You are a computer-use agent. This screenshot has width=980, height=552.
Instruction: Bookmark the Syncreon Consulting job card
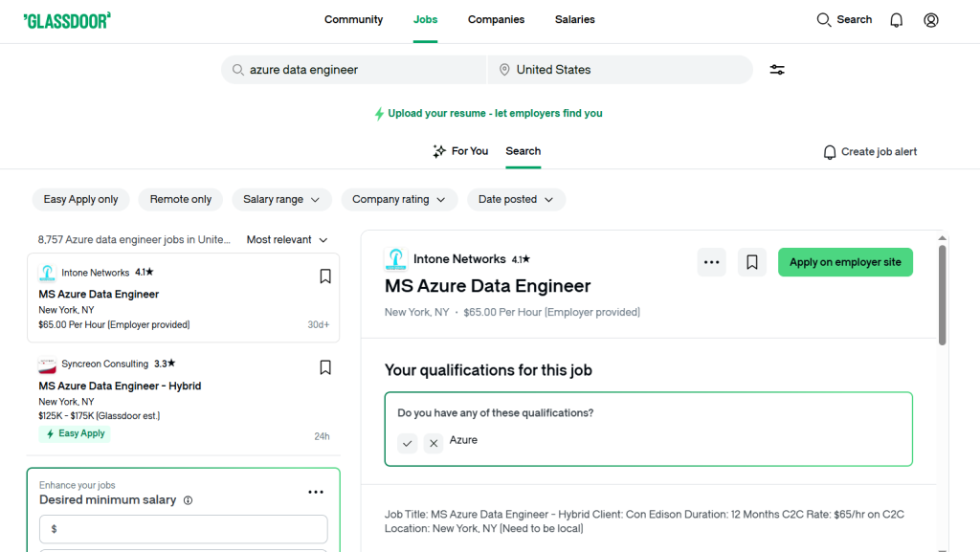pyautogui.click(x=325, y=367)
